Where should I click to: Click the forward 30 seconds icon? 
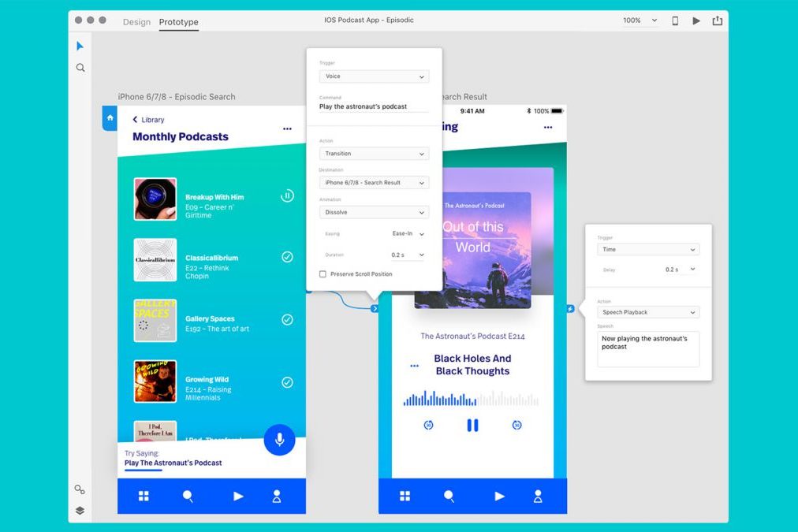point(516,425)
